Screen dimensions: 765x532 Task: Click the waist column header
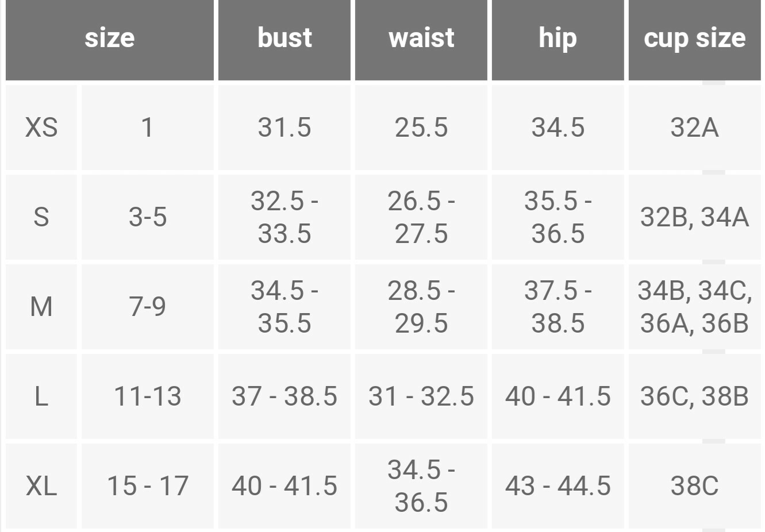[421, 40]
